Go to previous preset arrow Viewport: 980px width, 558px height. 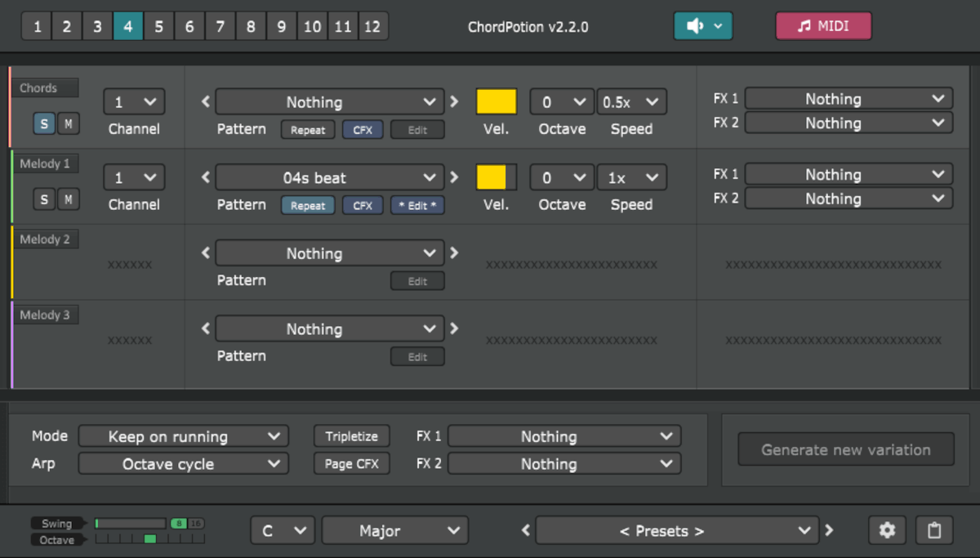526,530
